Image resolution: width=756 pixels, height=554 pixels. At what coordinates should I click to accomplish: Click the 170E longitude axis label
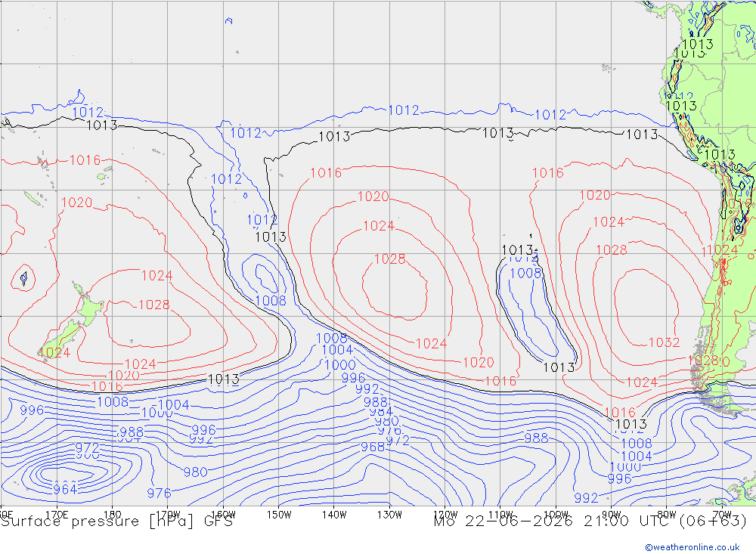57,515
